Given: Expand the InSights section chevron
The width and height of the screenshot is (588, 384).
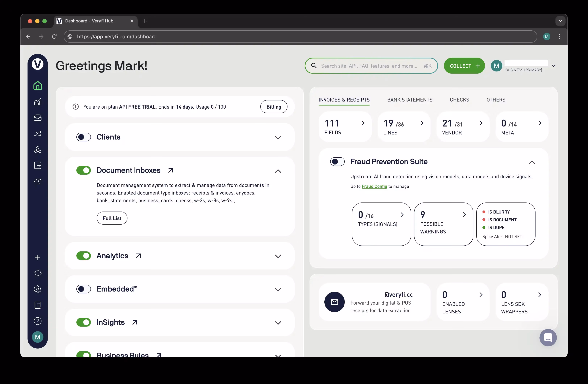Looking at the screenshot, I should (x=278, y=323).
